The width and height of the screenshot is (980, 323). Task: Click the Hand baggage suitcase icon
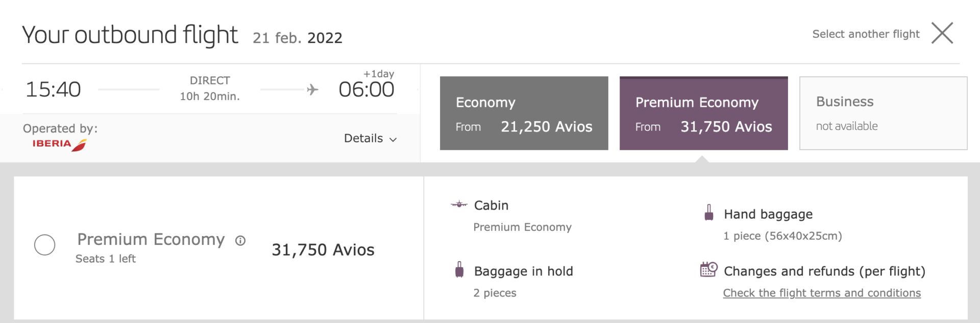[709, 212]
